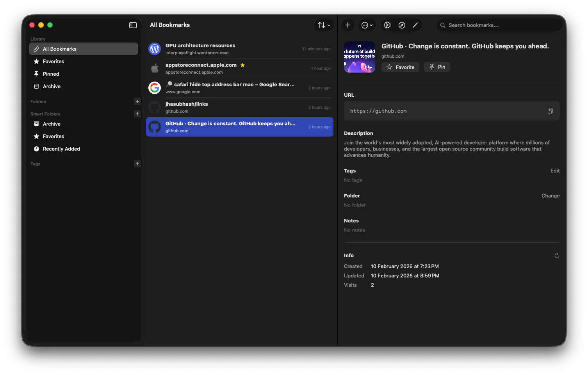Viewport: 588px width, 375px height.
Task: Add a new bookmark with plus icon
Action: [347, 25]
